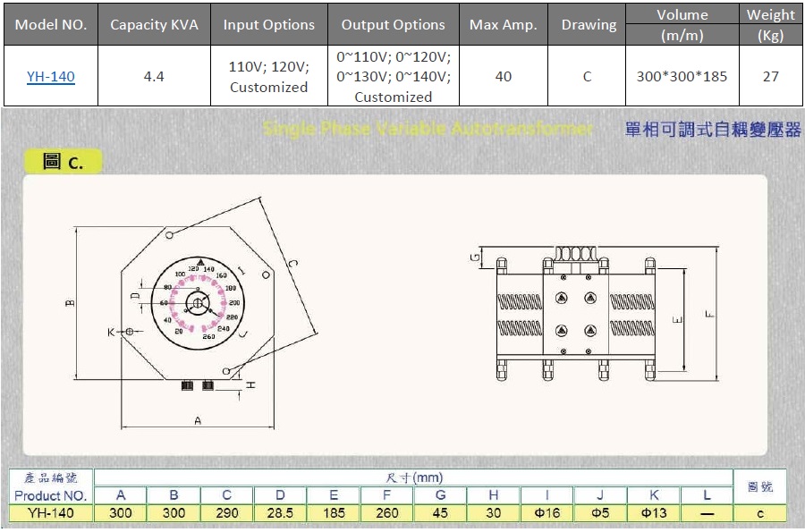Click the Product NO. header cell
This screenshot has height=532, width=805.
tap(50, 496)
